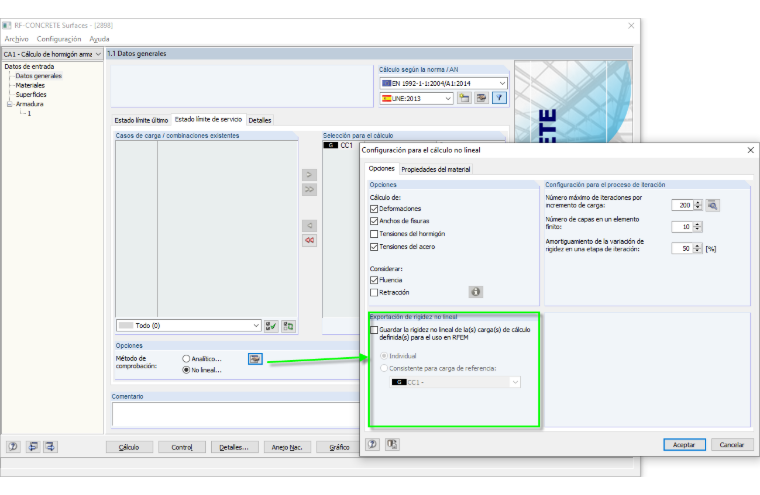This screenshot has width=760, height=495.
Task: Select No lineal radio button
Action: [x=186, y=370]
